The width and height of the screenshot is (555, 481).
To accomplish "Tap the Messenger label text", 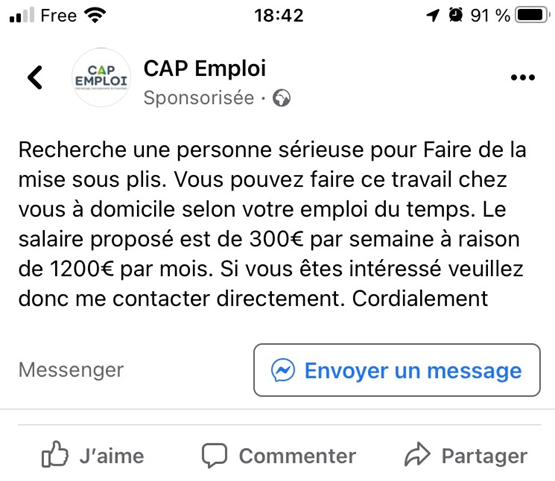I will pos(71,370).
